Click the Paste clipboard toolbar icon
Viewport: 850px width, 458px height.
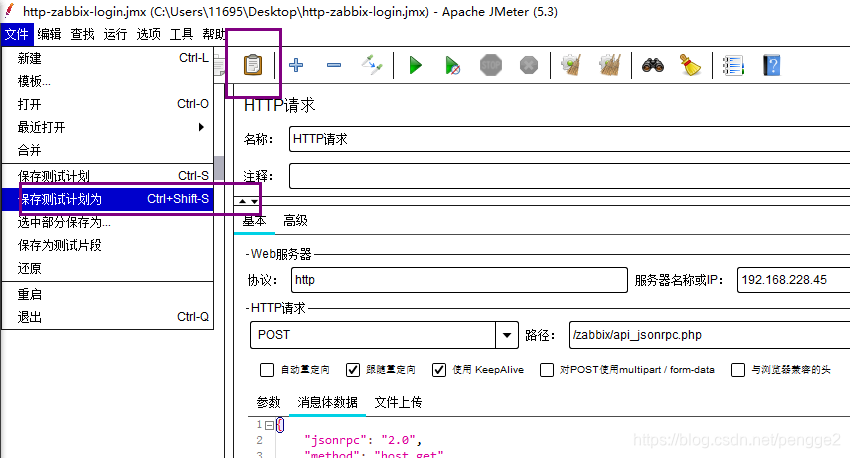click(x=253, y=65)
